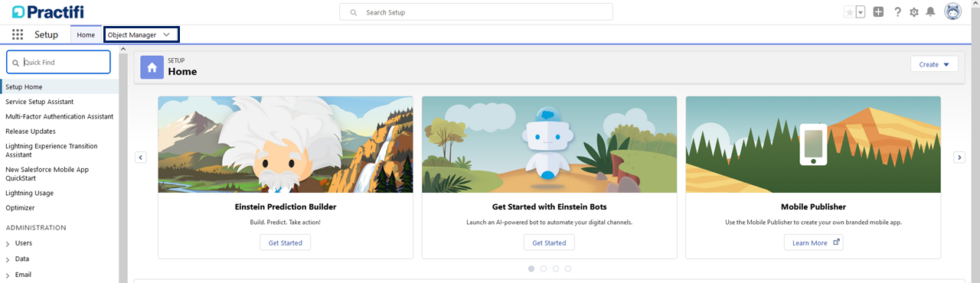Select the third carousel page dot
Image resolution: width=980 pixels, height=283 pixels.
click(x=556, y=268)
